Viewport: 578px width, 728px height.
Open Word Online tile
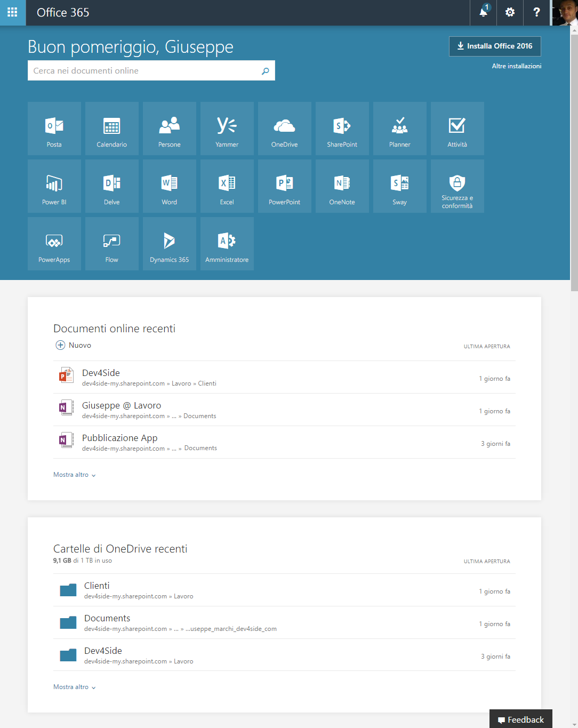click(x=170, y=186)
